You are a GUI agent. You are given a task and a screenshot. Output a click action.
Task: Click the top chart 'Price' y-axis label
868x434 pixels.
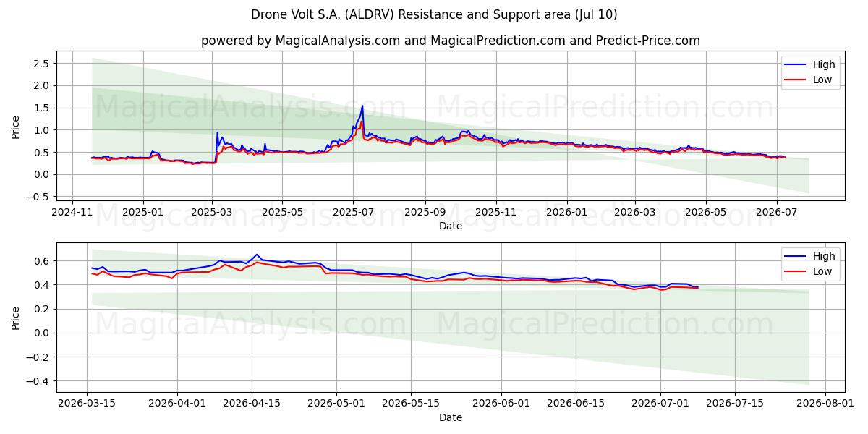(x=16, y=126)
